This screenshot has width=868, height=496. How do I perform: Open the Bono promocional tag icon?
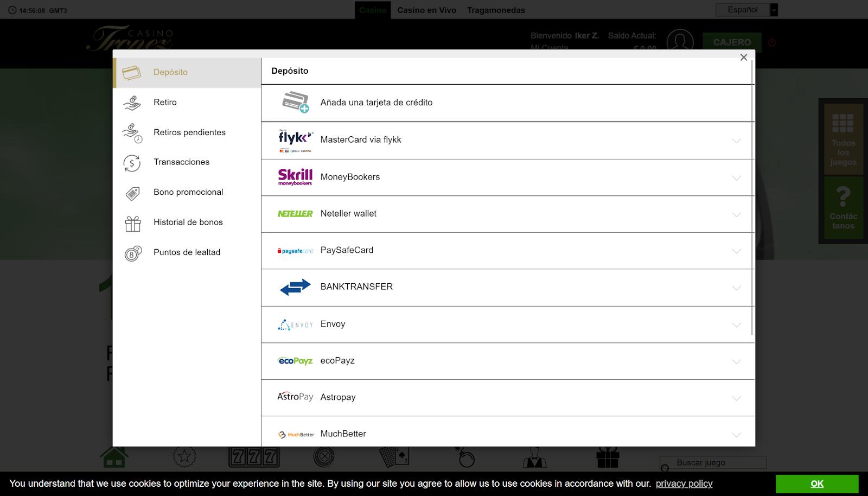(132, 193)
